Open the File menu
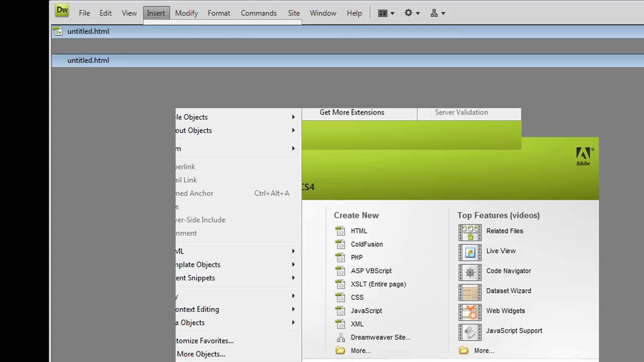The height and width of the screenshot is (362, 644). pos(84,13)
